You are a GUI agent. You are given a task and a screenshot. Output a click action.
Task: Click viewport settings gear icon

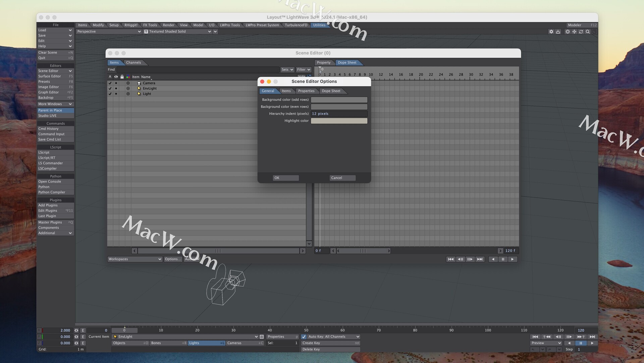tap(551, 32)
